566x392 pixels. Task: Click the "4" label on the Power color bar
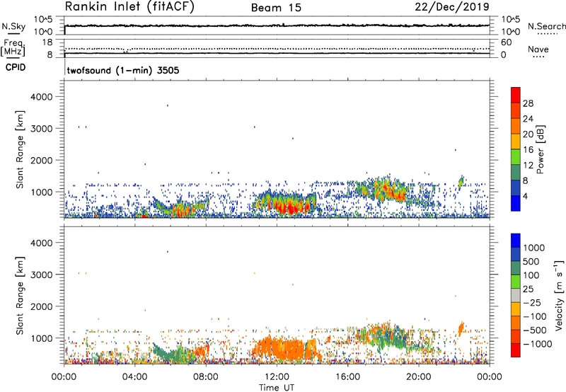coord(526,197)
